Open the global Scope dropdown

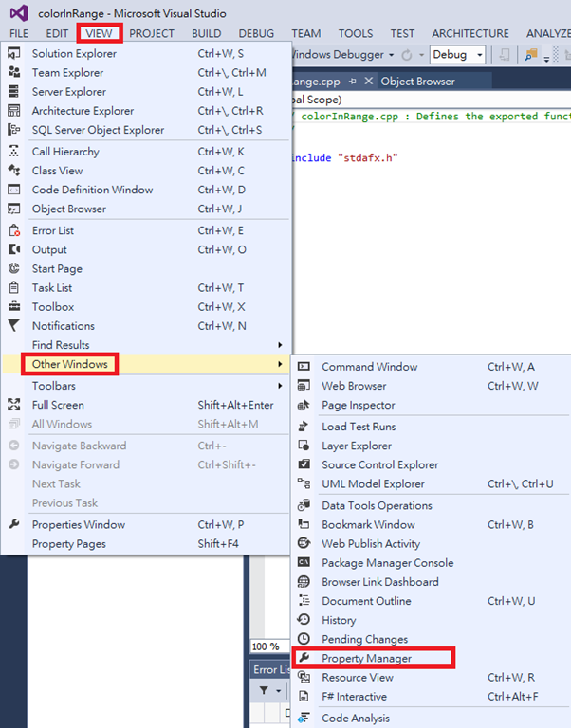tap(432, 100)
